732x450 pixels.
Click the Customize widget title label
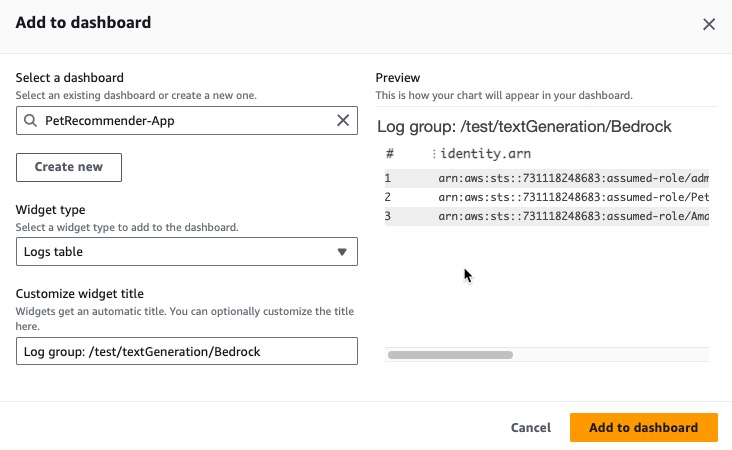coord(79,294)
